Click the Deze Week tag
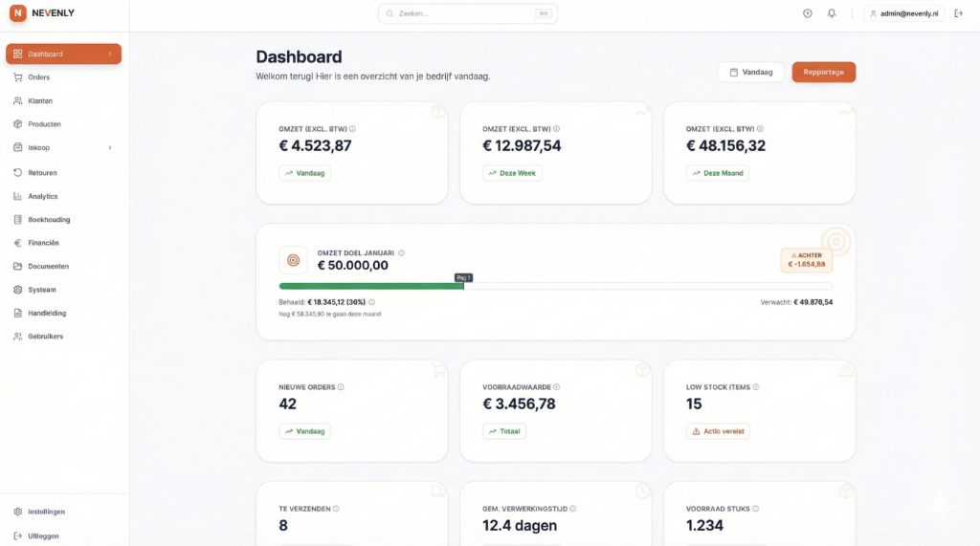The height and width of the screenshot is (546, 980). coord(512,173)
